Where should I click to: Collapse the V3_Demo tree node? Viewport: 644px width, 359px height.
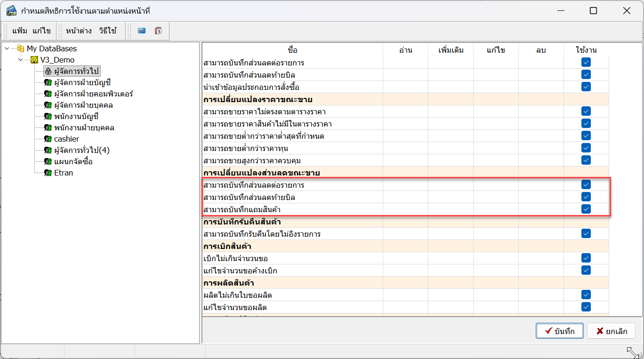tap(20, 60)
